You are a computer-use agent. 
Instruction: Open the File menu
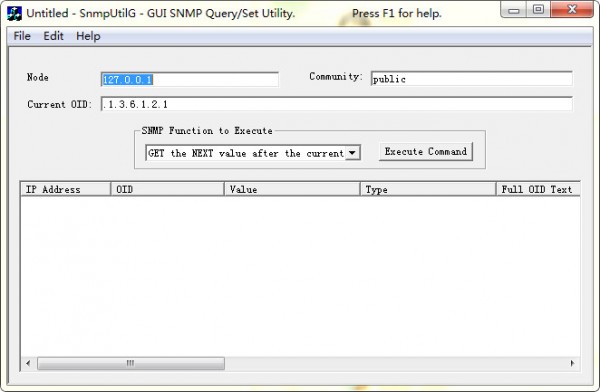tap(22, 36)
